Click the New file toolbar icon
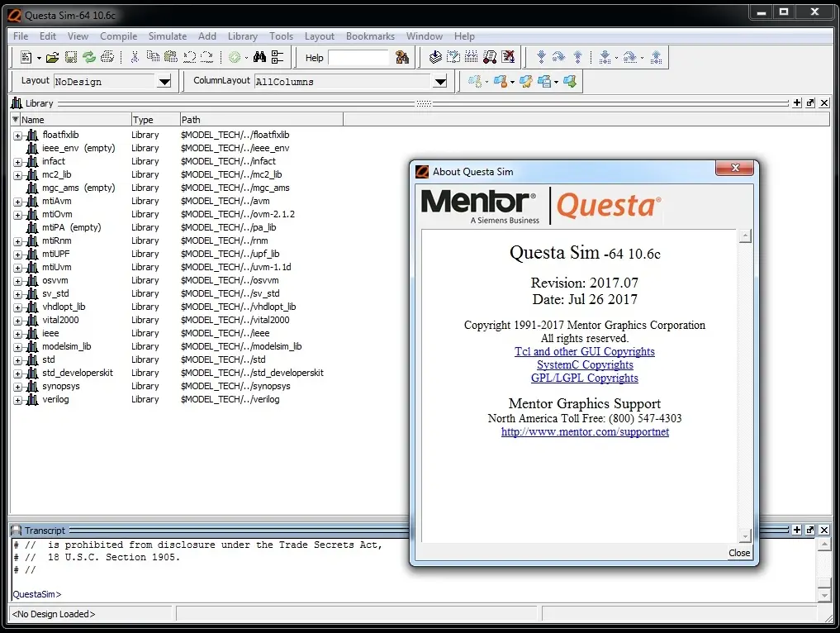Image resolution: width=840 pixels, height=633 pixels. click(x=25, y=57)
